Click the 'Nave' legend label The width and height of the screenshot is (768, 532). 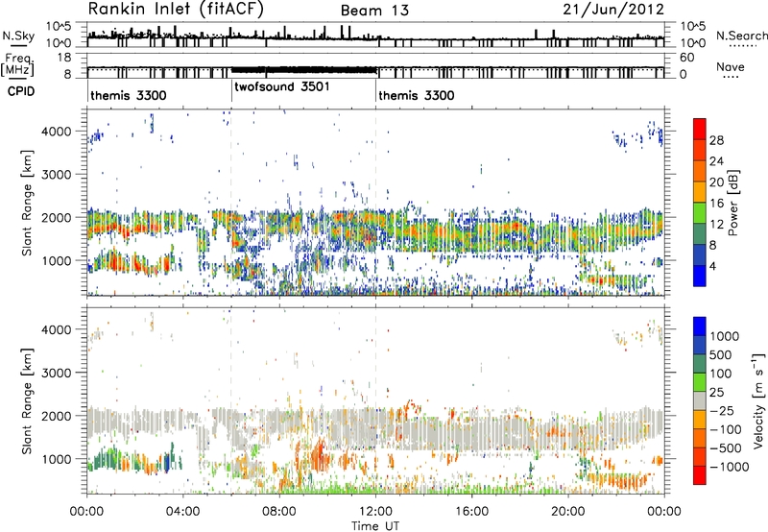coord(731,66)
